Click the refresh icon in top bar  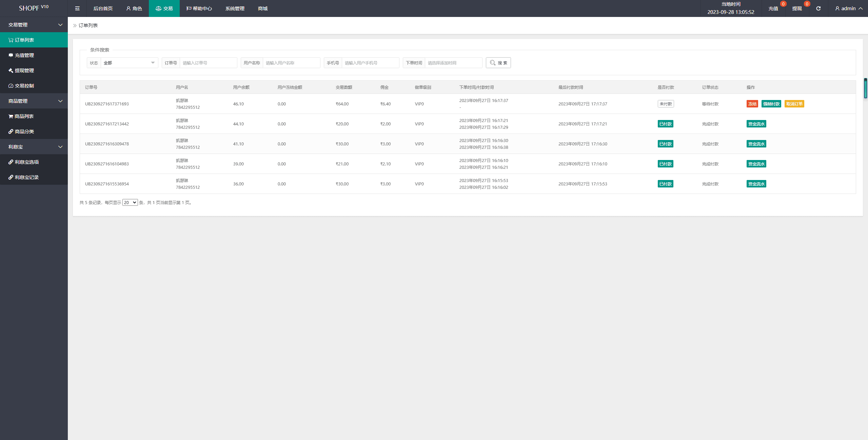coord(818,8)
